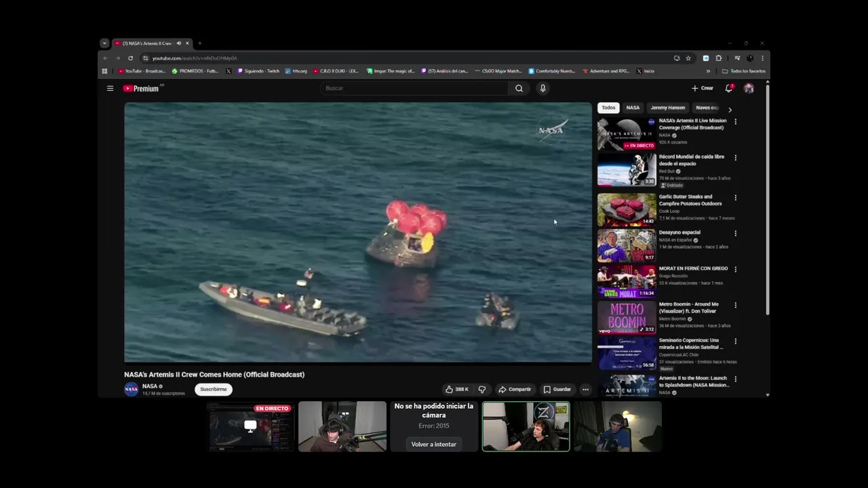
Task: Open Artemis II Live Mission Coverage thumbnail
Action: point(627,134)
